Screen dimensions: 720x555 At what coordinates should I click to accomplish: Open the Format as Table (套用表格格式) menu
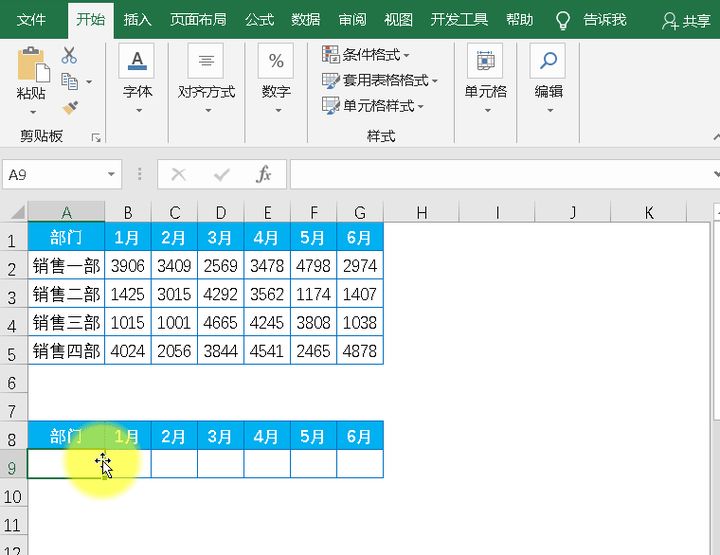[380, 80]
